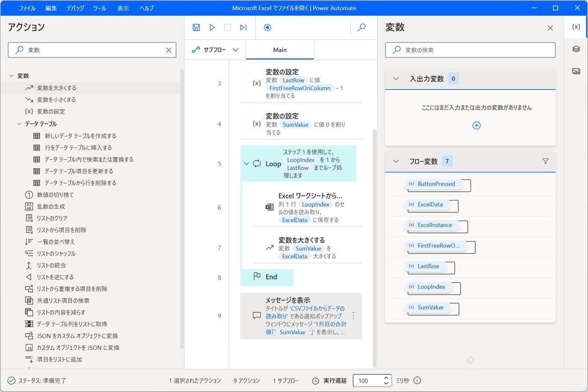Select ButtonPressed flow variable
Screen dimensions: 588x392
point(432,184)
